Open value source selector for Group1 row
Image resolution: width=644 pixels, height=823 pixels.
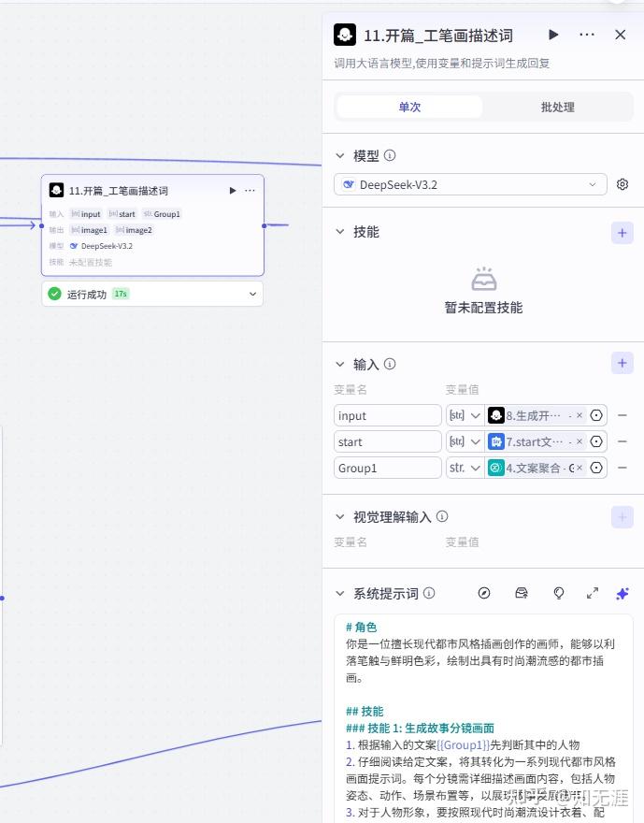(x=596, y=468)
